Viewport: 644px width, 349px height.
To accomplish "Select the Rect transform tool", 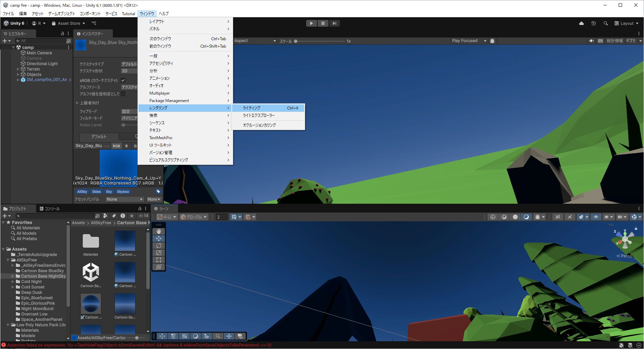I will click(159, 260).
